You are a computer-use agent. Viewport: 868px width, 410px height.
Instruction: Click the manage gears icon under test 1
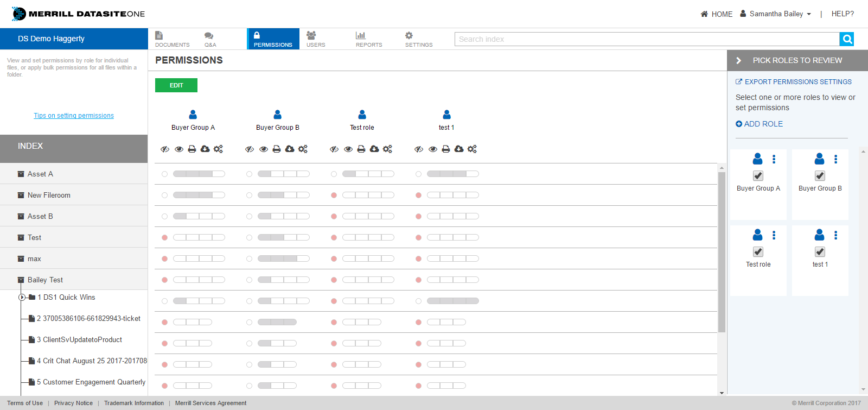pyautogui.click(x=472, y=149)
